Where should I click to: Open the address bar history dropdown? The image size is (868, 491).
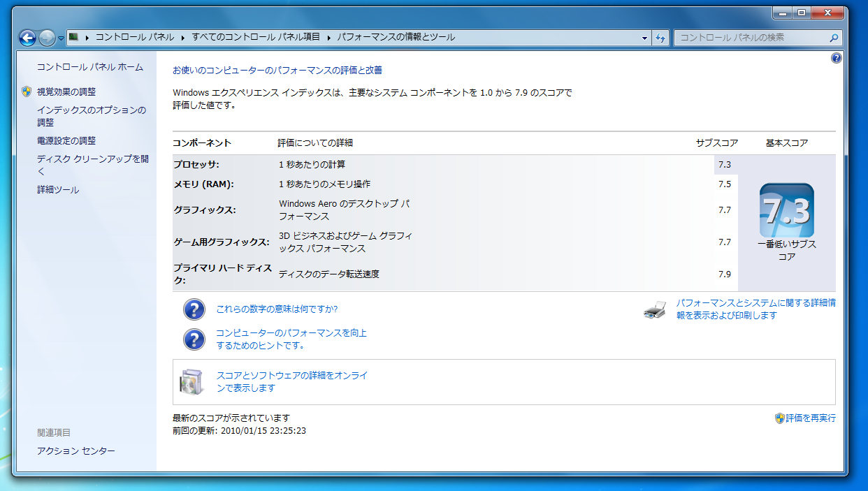tap(644, 38)
